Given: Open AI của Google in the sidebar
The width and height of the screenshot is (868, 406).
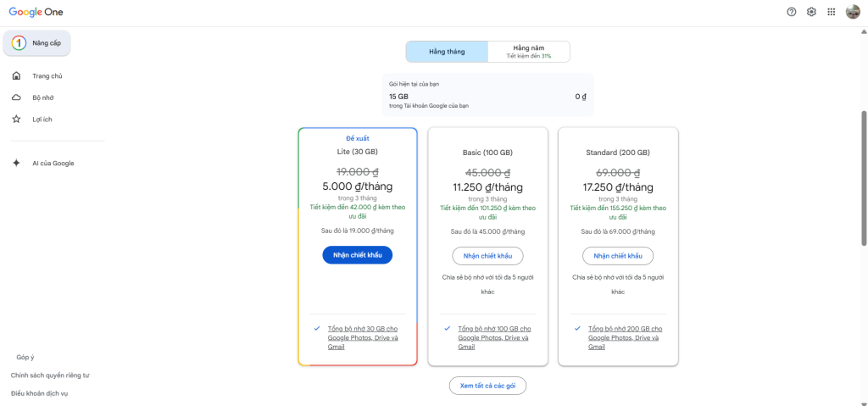Looking at the screenshot, I should (53, 163).
